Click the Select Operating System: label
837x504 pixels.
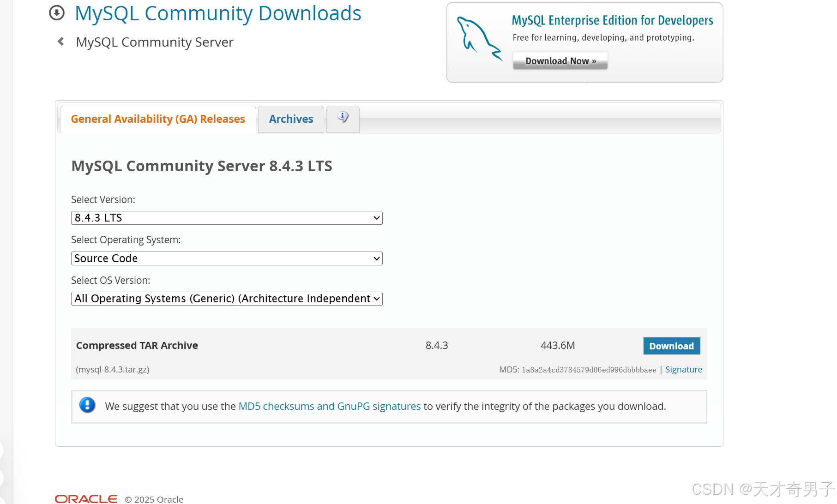126,240
